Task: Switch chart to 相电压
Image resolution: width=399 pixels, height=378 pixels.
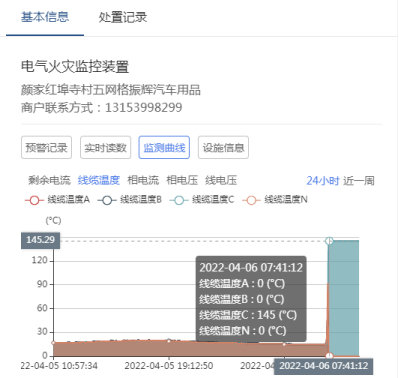Action: 182,180
